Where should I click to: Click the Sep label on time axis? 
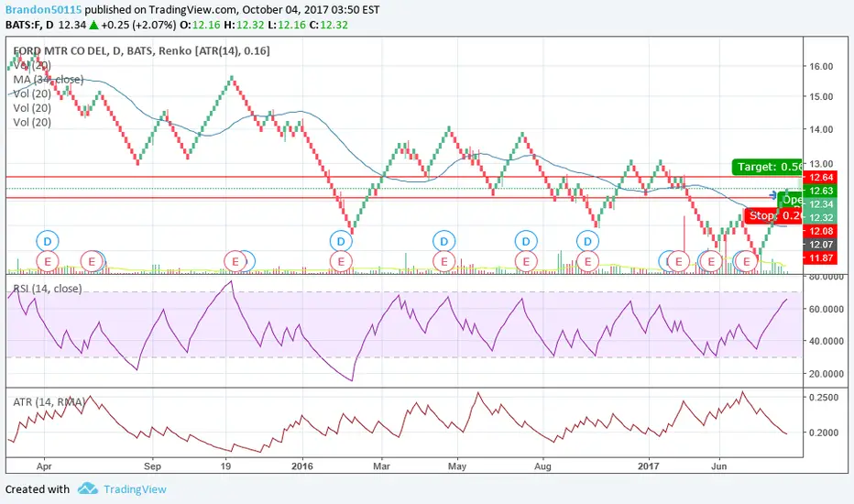152,466
